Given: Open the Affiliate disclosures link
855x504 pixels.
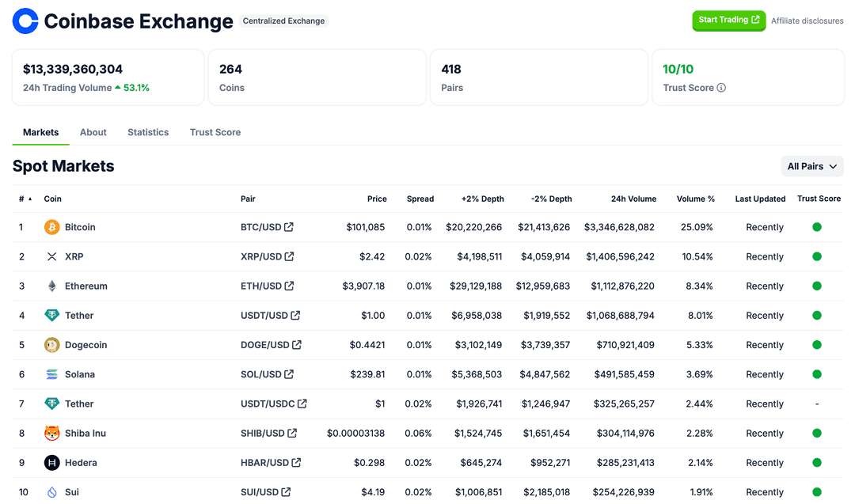Looking at the screenshot, I should click(x=807, y=21).
